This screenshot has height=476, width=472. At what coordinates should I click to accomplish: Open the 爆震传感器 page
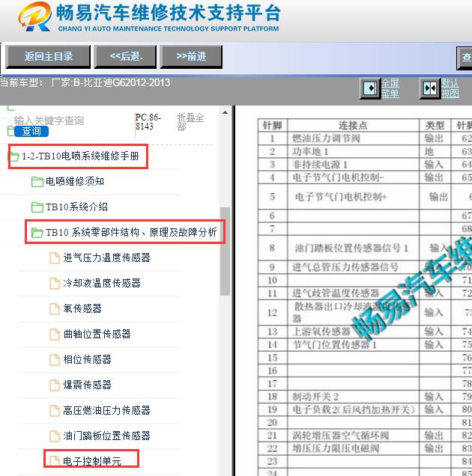coord(87,385)
